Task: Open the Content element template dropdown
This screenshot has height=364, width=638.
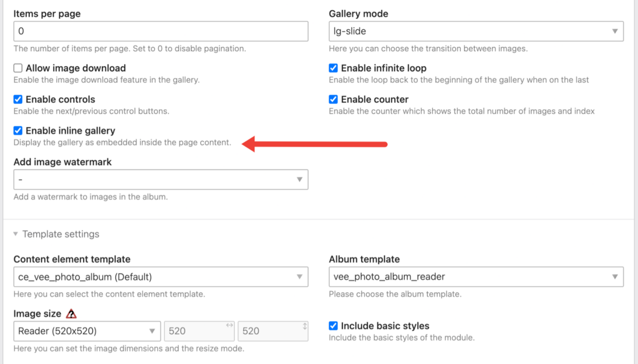Action: point(160,276)
